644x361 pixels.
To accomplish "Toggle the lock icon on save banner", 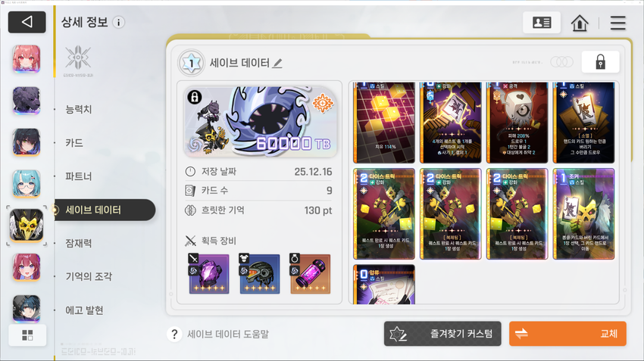I will point(195,97).
